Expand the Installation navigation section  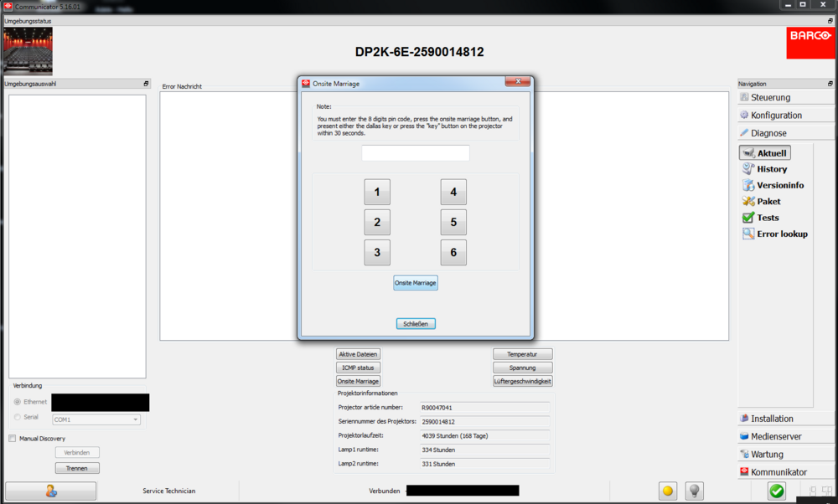(x=772, y=419)
